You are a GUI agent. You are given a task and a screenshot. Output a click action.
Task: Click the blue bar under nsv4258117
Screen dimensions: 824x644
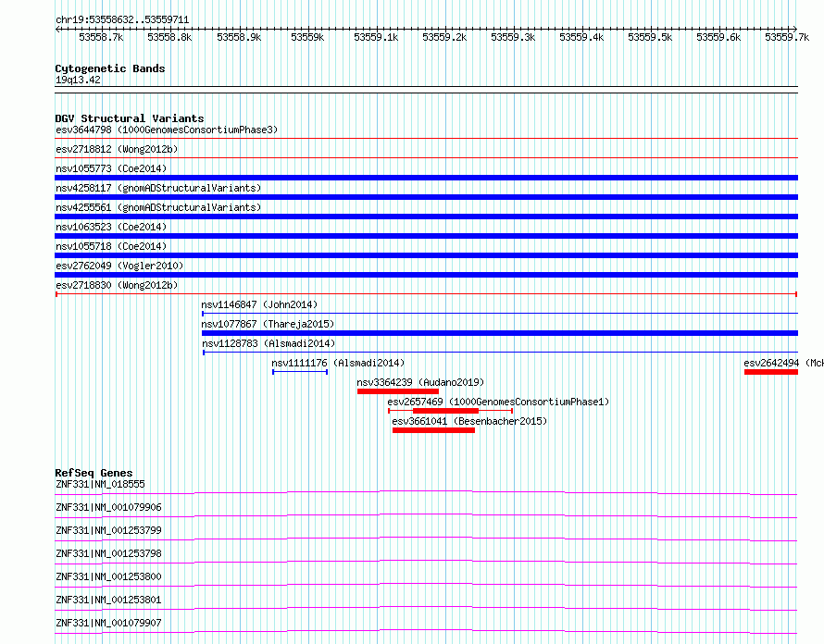click(x=426, y=197)
